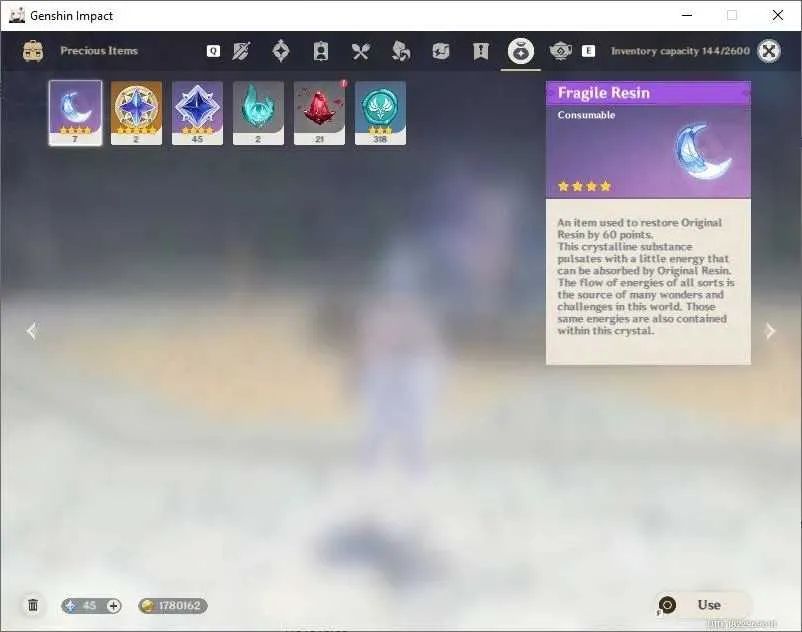Screen dimensions: 802x632
Task: Open the Weapons inventory tab
Action: tap(241, 51)
